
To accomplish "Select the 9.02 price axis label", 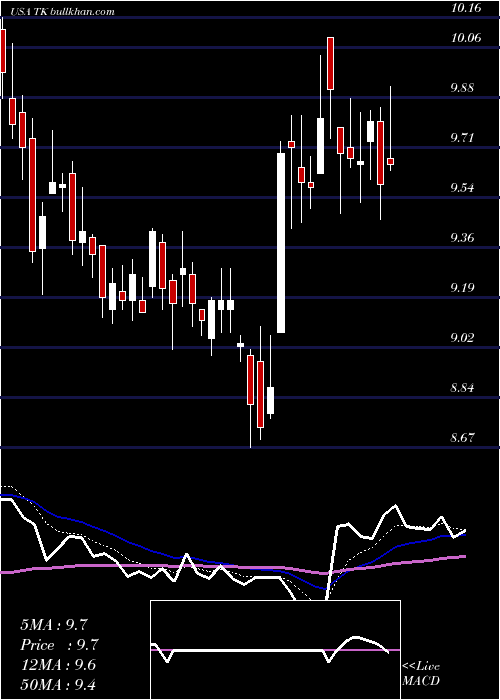I will (462, 338).
